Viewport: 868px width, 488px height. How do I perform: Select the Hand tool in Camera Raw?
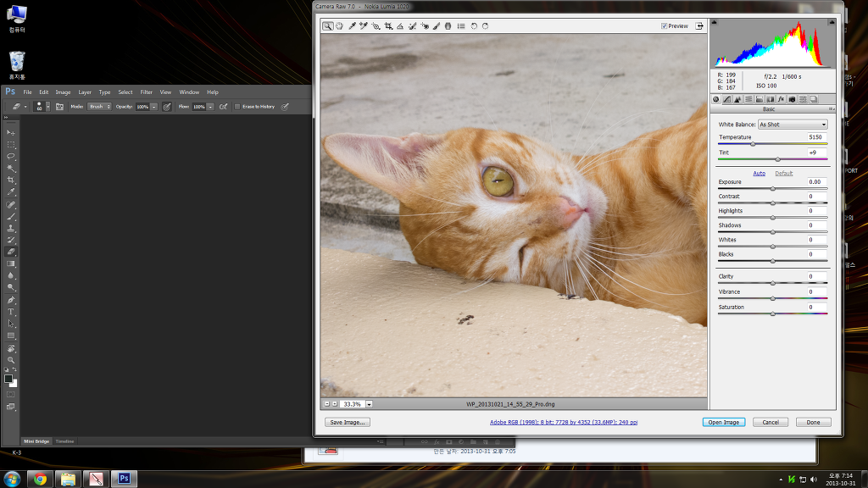pyautogui.click(x=339, y=26)
